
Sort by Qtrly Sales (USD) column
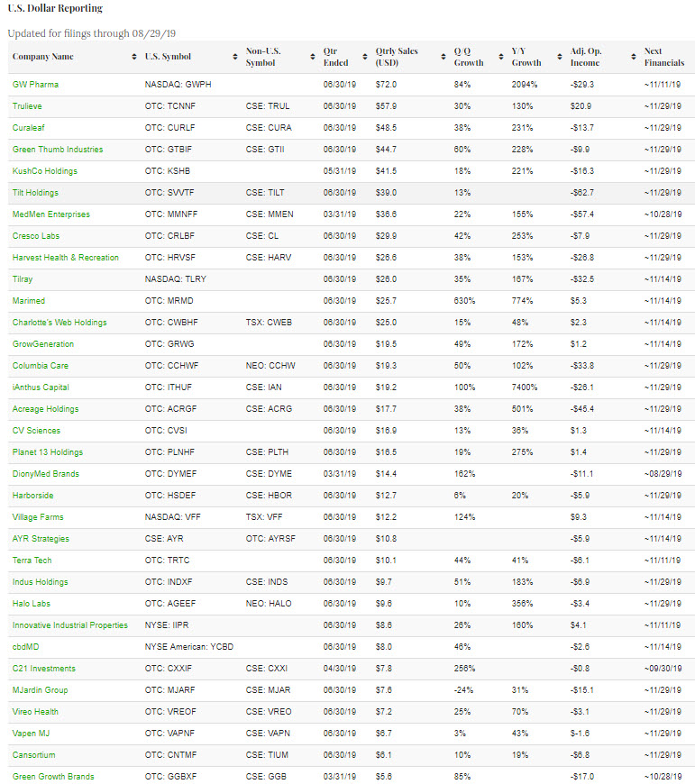444,57
